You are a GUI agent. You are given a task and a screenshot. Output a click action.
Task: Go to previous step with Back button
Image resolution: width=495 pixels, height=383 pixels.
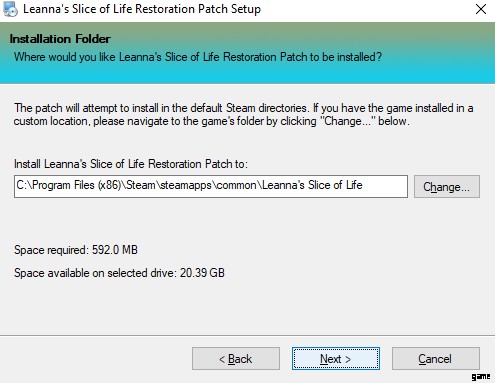236,359
